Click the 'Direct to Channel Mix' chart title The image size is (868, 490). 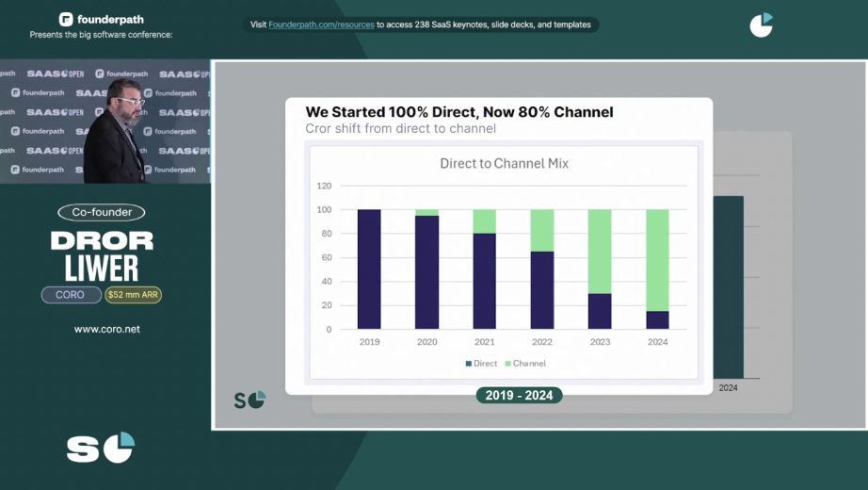(x=504, y=164)
